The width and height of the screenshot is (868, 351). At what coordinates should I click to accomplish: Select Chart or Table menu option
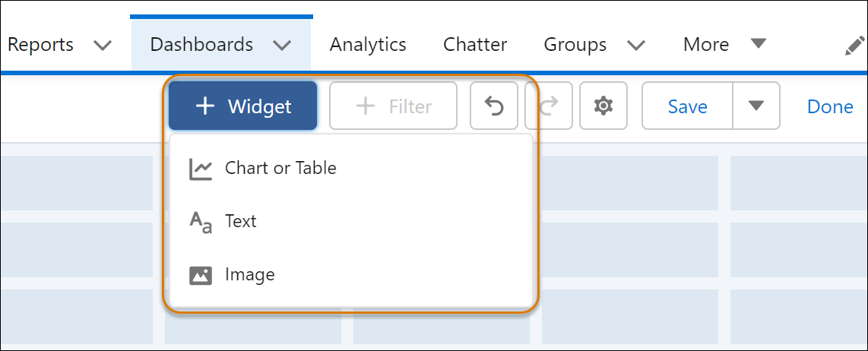click(x=280, y=168)
